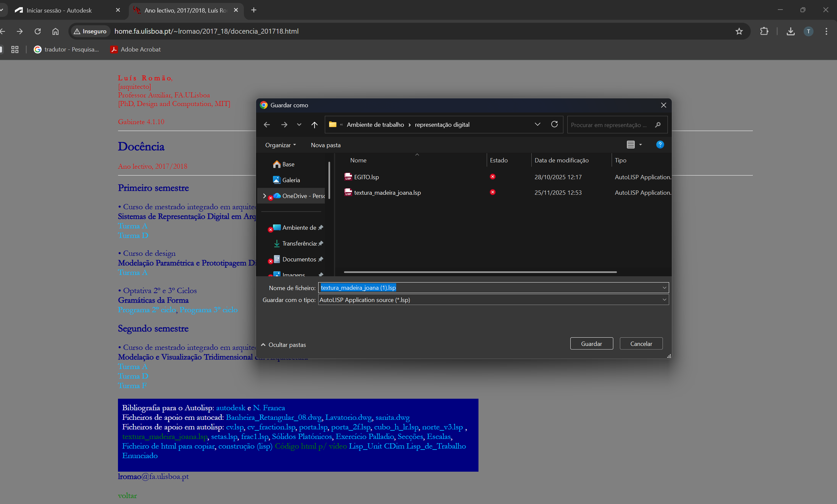Go up one folder level with the arrow
The image size is (837, 504).
point(314,125)
